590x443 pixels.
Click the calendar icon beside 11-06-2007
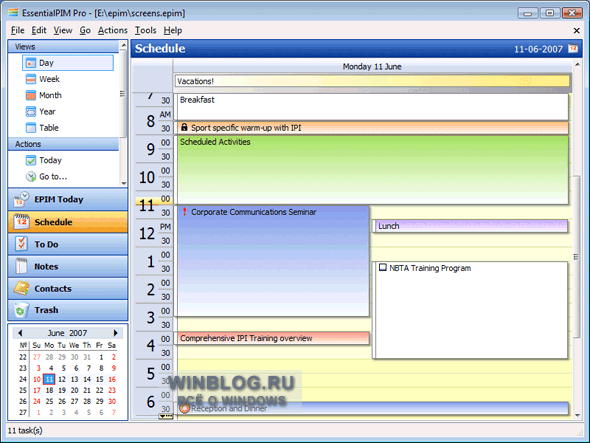pyautogui.click(x=573, y=49)
